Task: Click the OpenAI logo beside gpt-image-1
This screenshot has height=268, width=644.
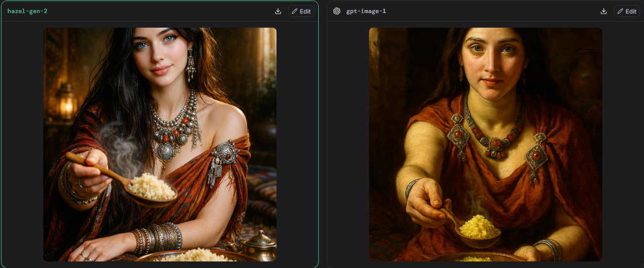Action: click(x=337, y=11)
